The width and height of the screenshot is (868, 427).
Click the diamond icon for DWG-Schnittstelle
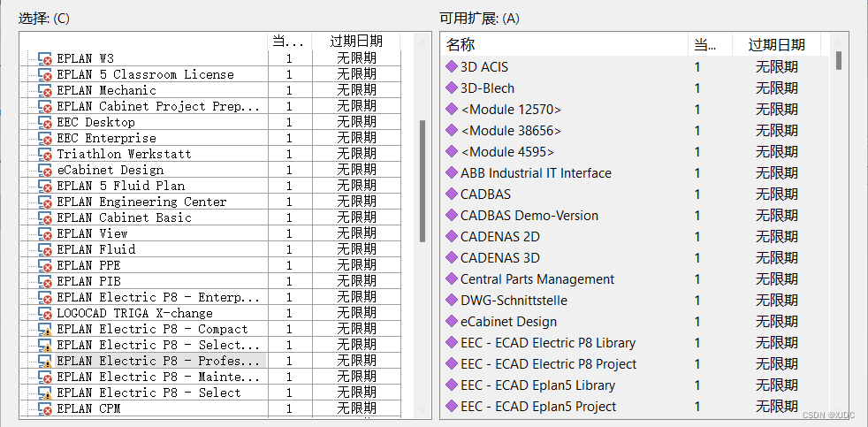[452, 301]
